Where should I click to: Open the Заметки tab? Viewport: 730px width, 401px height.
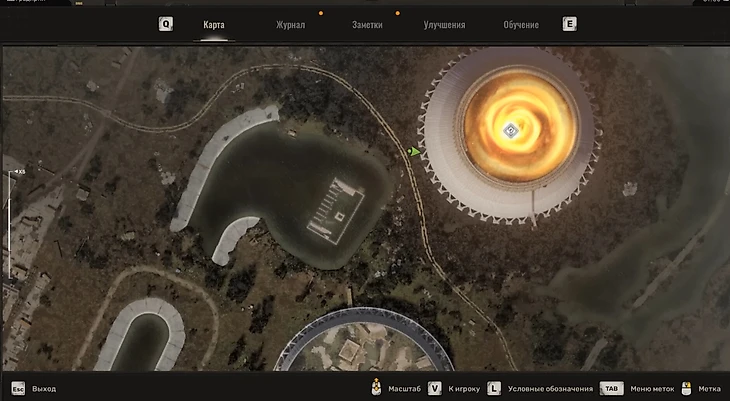pos(367,25)
